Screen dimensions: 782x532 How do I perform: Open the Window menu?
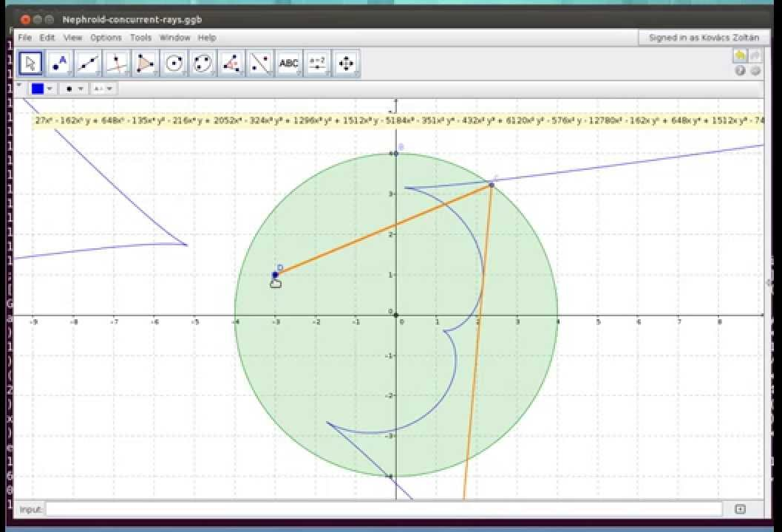point(174,38)
